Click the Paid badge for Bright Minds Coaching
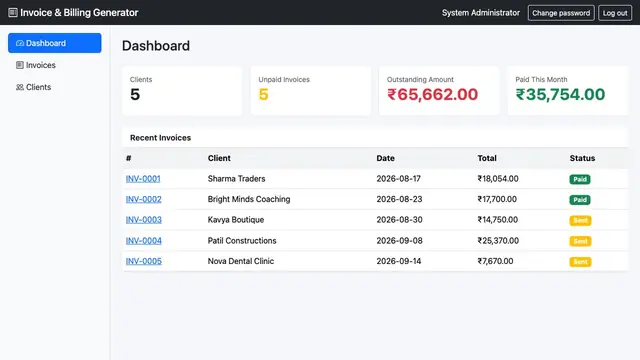 click(580, 200)
